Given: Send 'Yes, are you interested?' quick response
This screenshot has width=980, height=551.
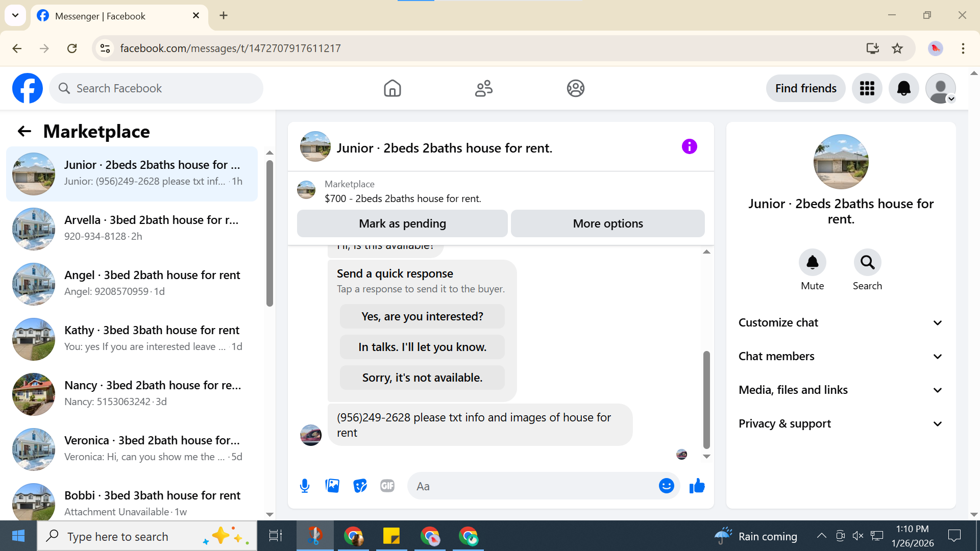Looking at the screenshot, I should click(x=422, y=316).
